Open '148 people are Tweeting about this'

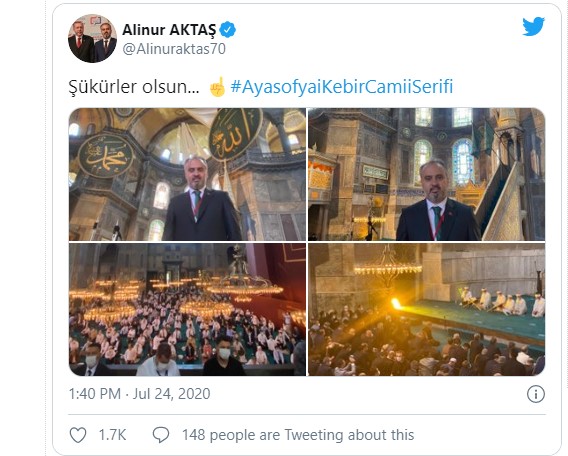pyautogui.click(x=298, y=435)
